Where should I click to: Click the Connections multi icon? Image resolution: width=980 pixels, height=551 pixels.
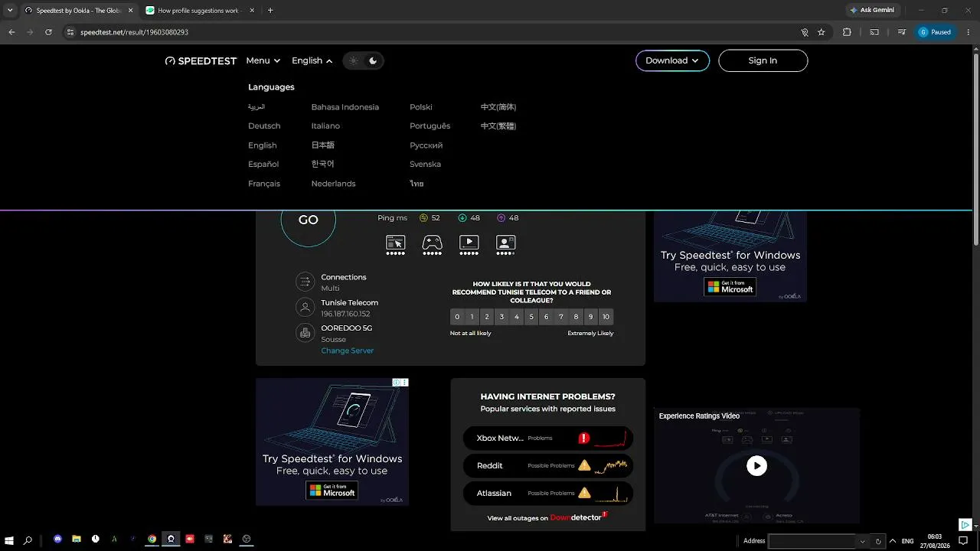[305, 282]
